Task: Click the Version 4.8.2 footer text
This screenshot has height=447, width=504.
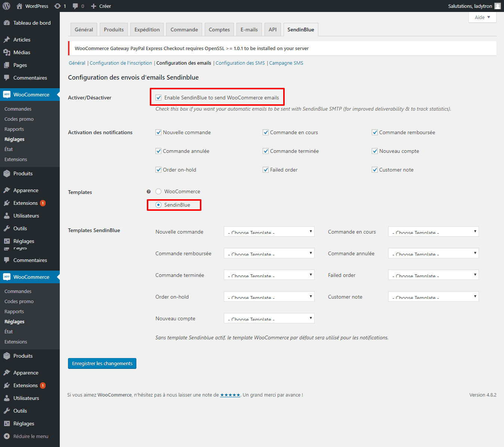Action: tap(483, 395)
